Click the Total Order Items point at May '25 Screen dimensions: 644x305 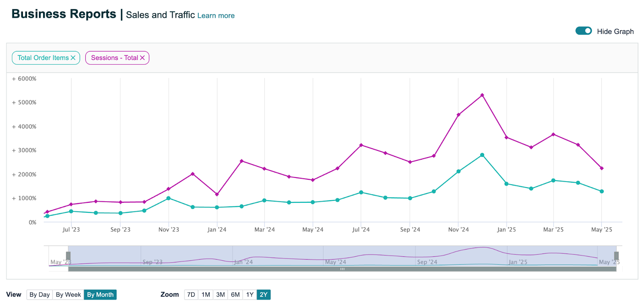(602, 192)
